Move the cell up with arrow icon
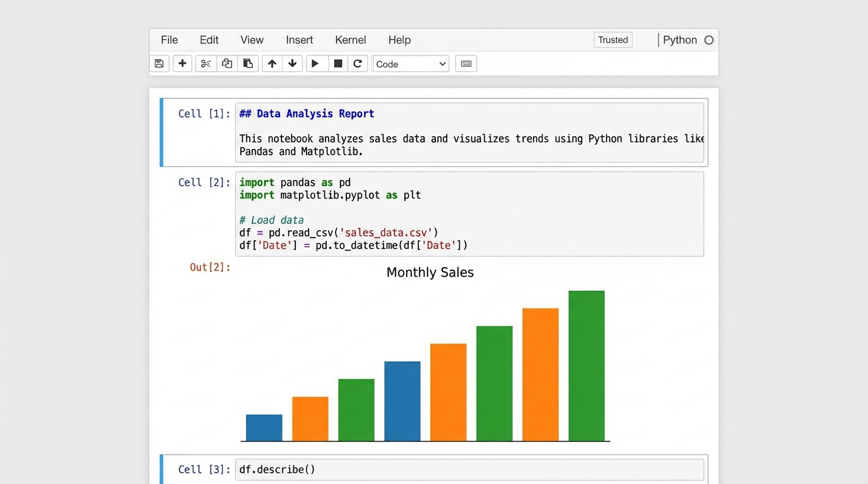The image size is (868, 484). click(x=271, y=63)
